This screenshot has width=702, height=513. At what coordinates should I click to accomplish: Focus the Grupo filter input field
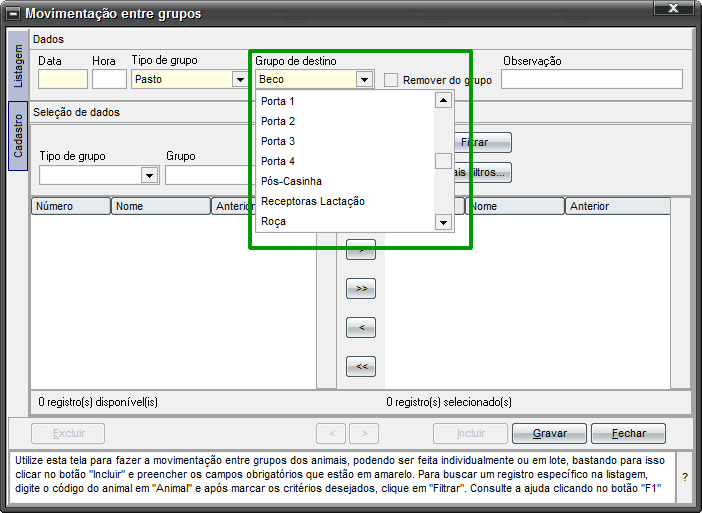[x=210, y=175]
